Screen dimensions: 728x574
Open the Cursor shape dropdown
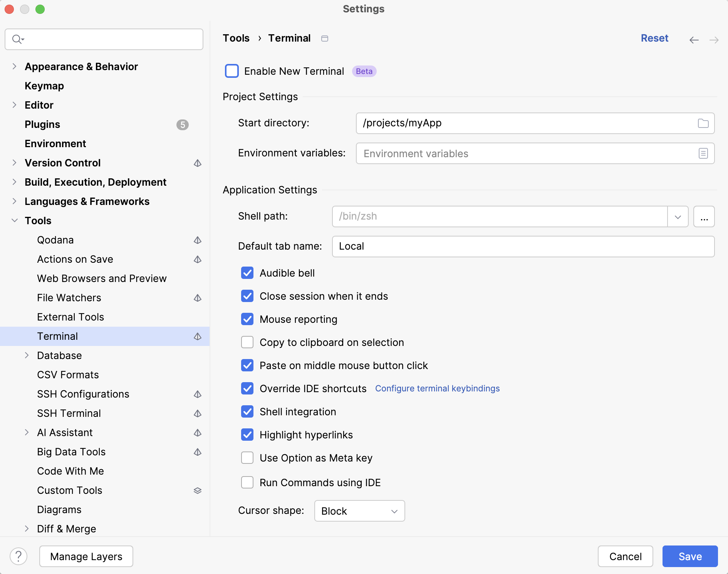click(359, 511)
